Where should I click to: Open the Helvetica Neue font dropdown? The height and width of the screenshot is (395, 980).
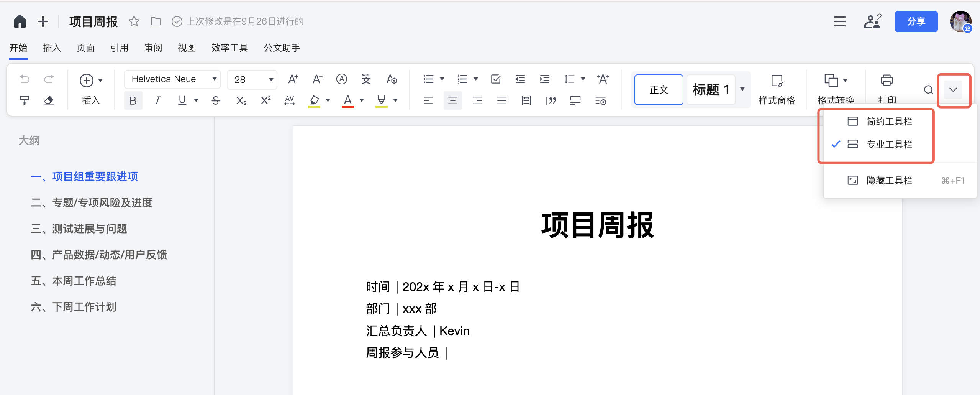(172, 79)
